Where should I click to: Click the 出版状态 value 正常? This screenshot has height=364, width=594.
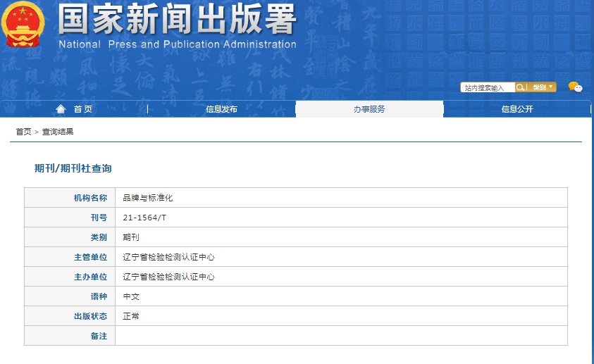tap(131, 316)
